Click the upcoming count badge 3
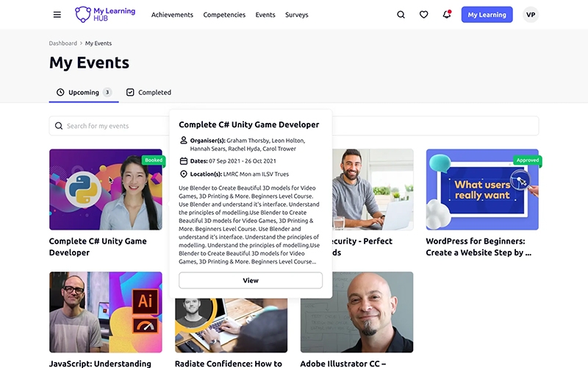The height and width of the screenshot is (368, 588). coord(107,93)
